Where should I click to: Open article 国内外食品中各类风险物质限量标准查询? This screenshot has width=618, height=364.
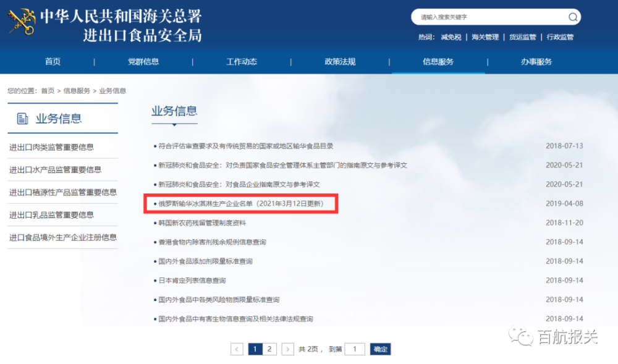click(x=219, y=300)
